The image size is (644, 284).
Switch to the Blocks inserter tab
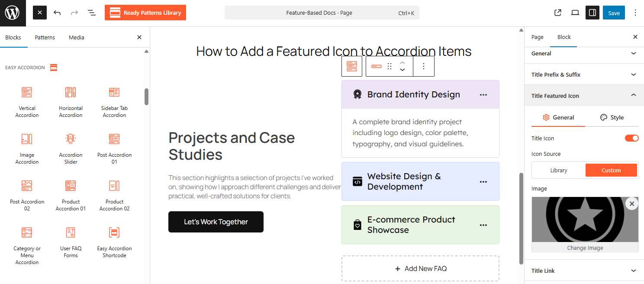[13, 37]
